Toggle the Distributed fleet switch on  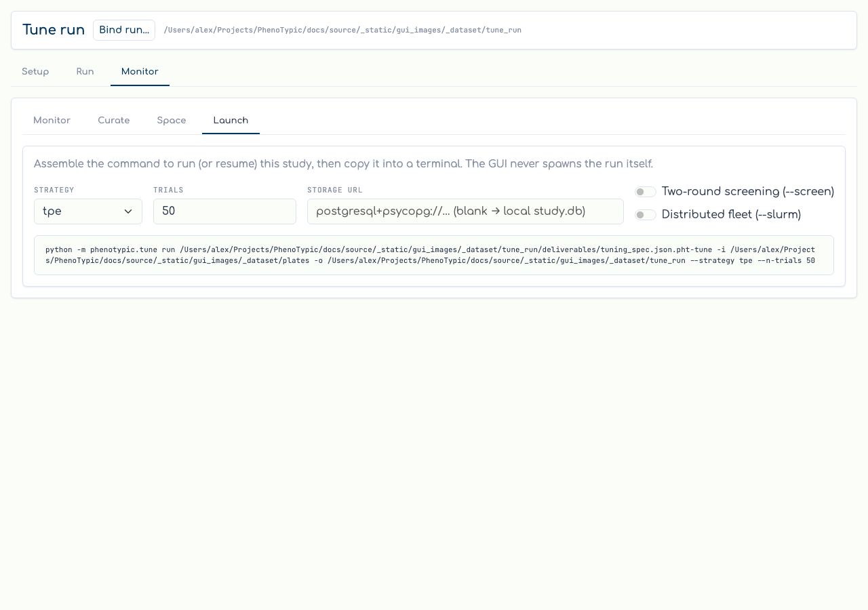[x=646, y=215]
